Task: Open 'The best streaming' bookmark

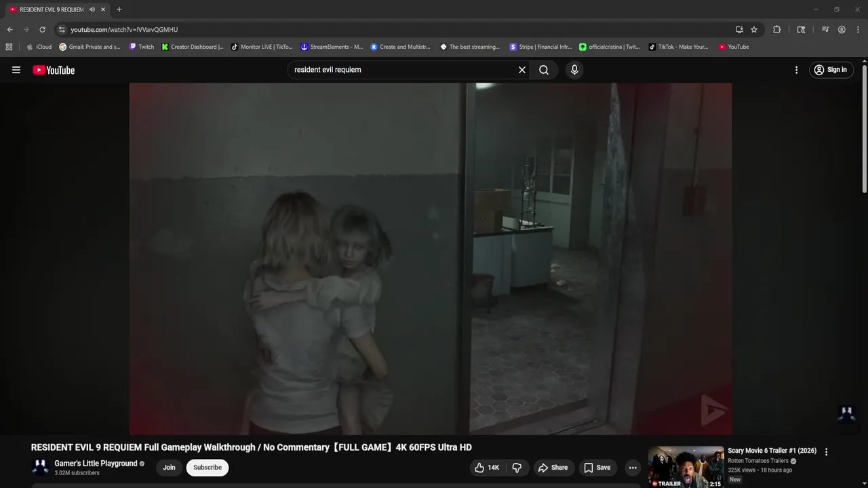Action: [470, 47]
